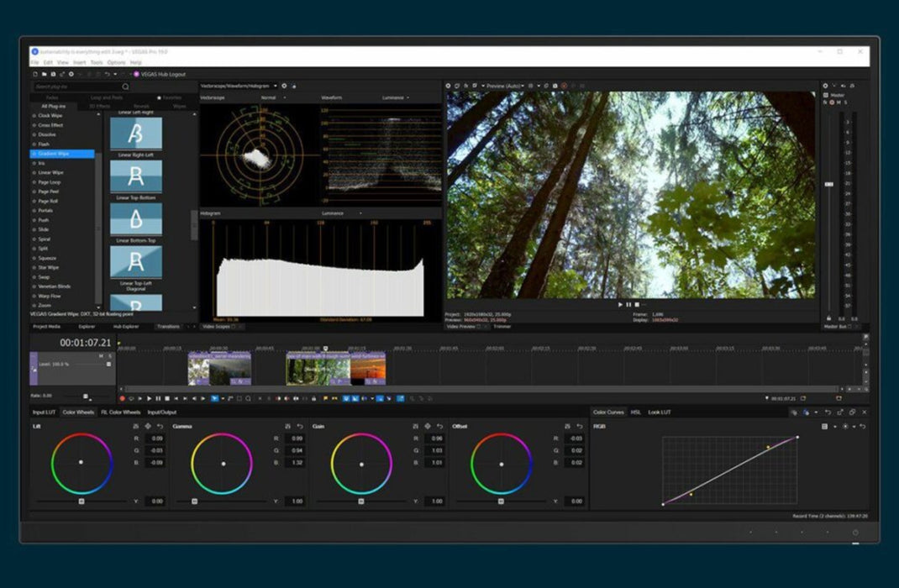
Task: Mute the video track with the M button
Action: [x=101, y=355]
